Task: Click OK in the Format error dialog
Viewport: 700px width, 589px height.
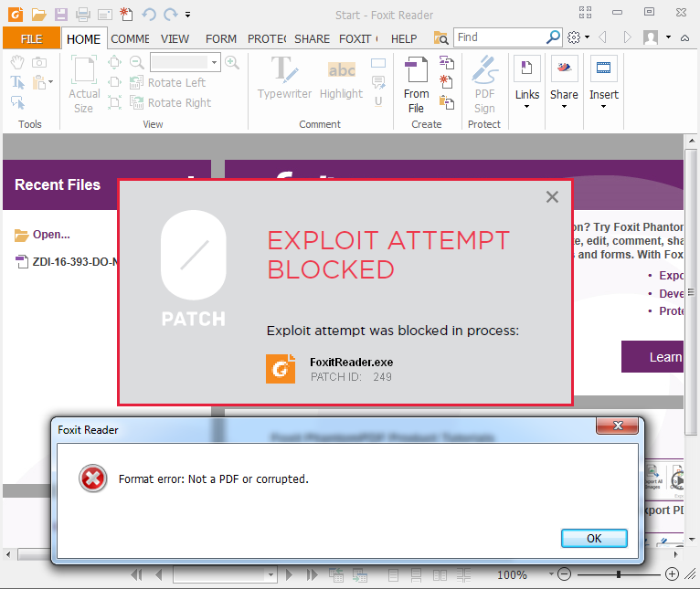Action: 594,539
